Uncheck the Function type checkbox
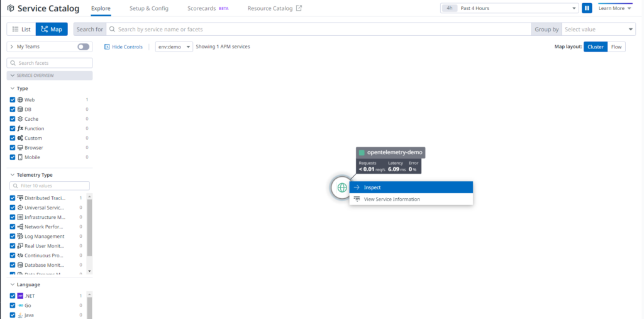The image size is (644, 319). (13, 128)
